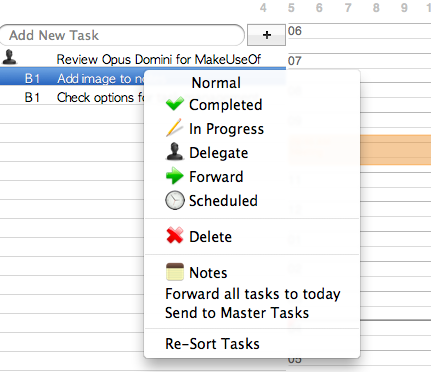The height and width of the screenshot is (372, 431).
Task: Select Re-Sort Tasks option
Action: 212,344
